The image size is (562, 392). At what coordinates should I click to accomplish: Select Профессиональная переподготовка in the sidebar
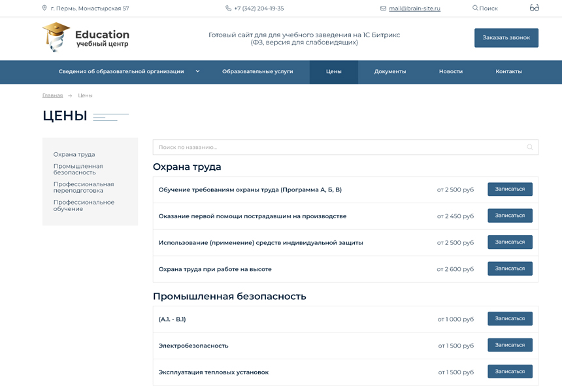(83, 188)
